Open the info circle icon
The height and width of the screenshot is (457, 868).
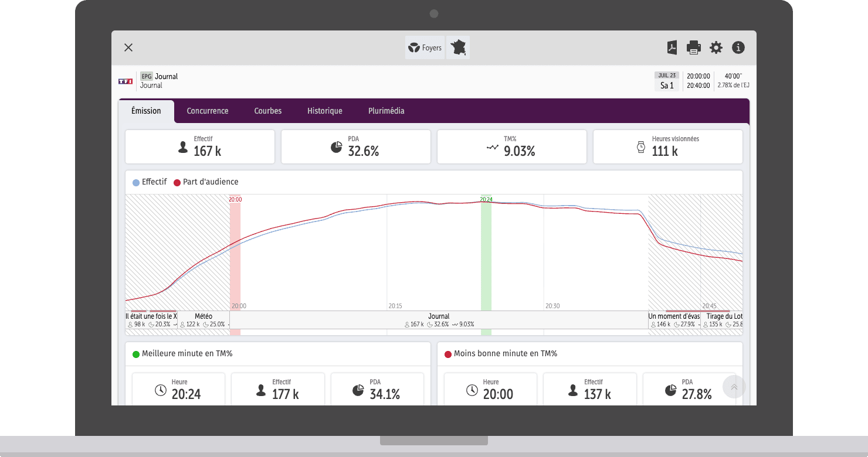[x=738, y=47]
